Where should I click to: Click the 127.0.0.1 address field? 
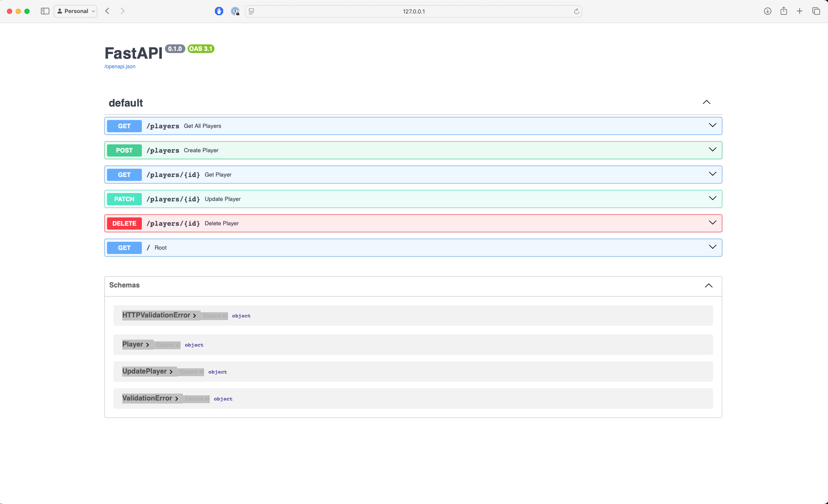413,11
